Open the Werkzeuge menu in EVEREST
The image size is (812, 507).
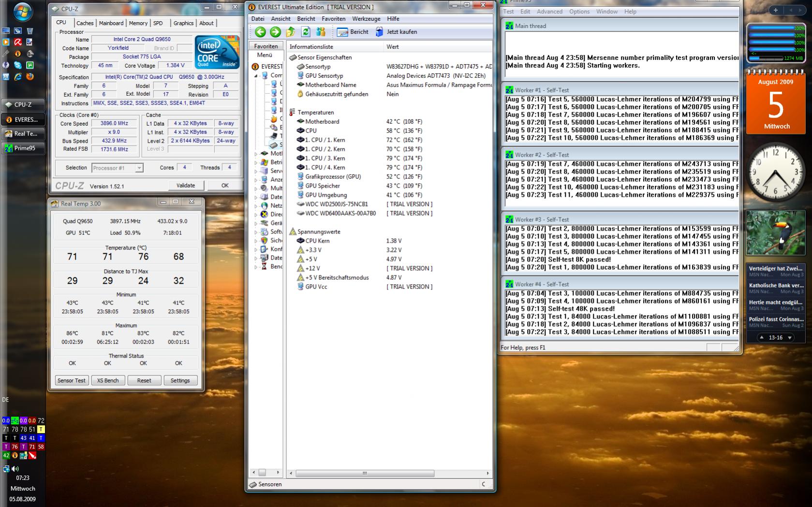366,19
